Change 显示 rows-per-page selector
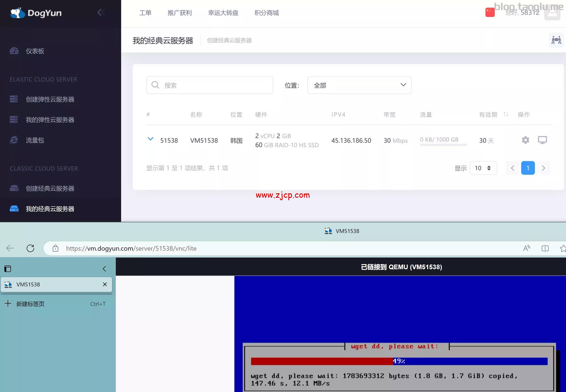Image resolution: width=566 pixels, height=392 pixels. coord(483,168)
